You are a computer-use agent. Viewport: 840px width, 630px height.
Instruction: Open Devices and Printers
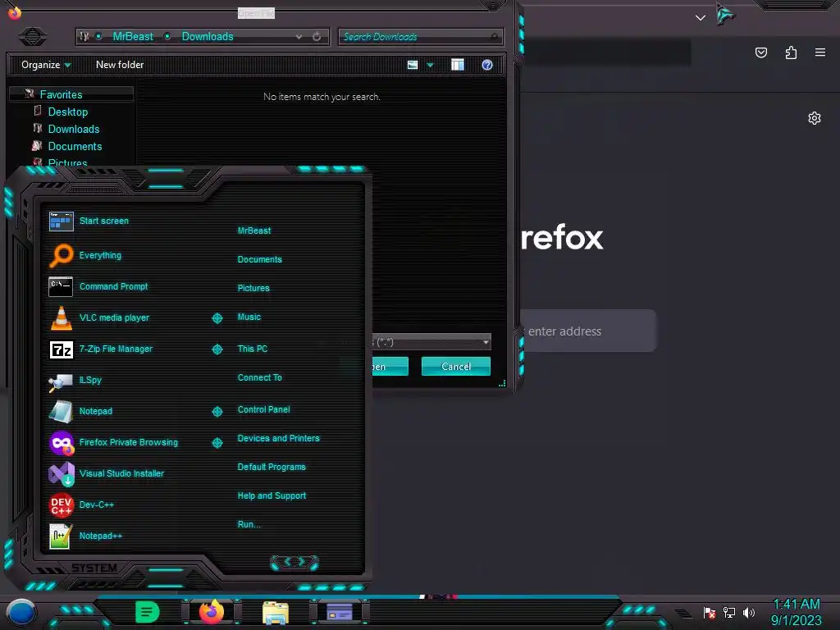coord(278,438)
